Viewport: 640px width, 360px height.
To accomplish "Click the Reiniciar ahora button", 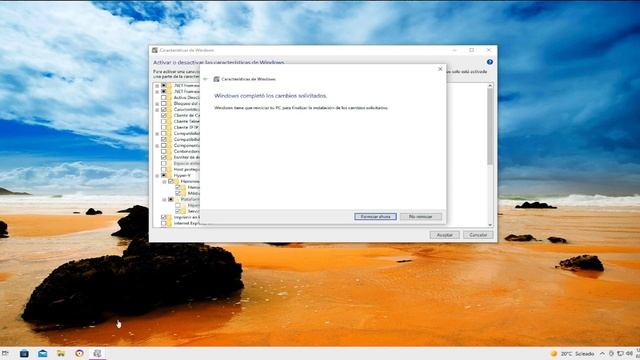I will [x=375, y=216].
